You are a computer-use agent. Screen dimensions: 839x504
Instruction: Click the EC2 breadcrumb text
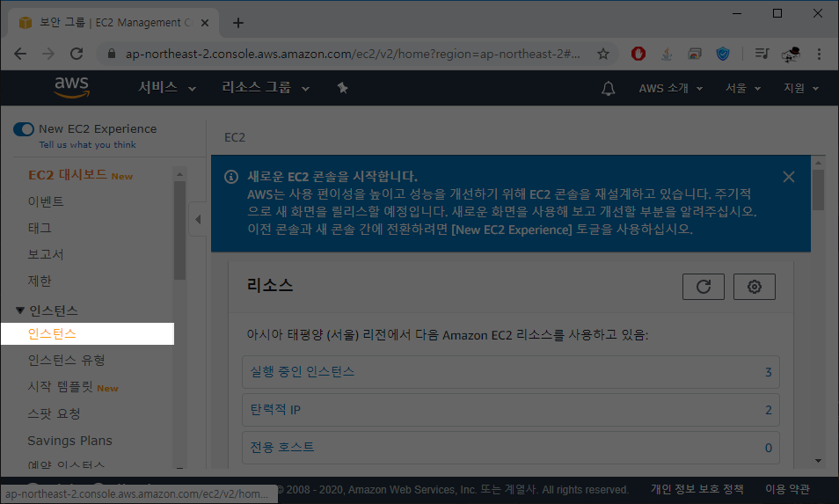click(235, 137)
